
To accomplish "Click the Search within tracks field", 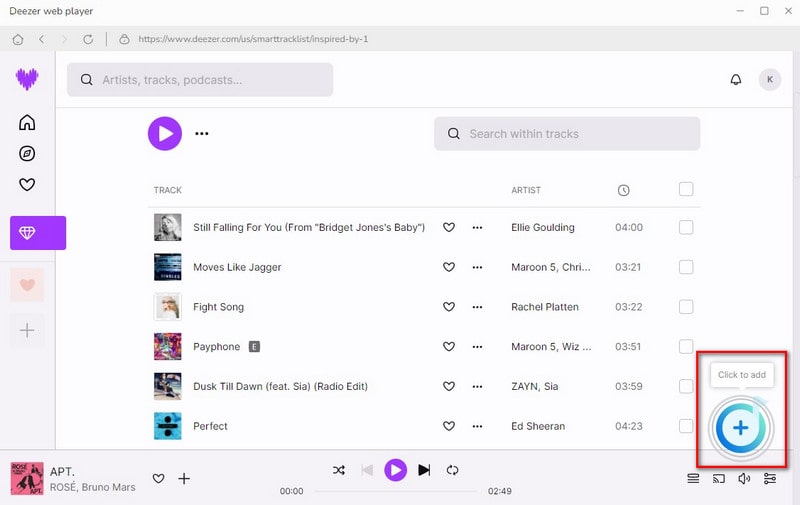I will click(x=567, y=134).
